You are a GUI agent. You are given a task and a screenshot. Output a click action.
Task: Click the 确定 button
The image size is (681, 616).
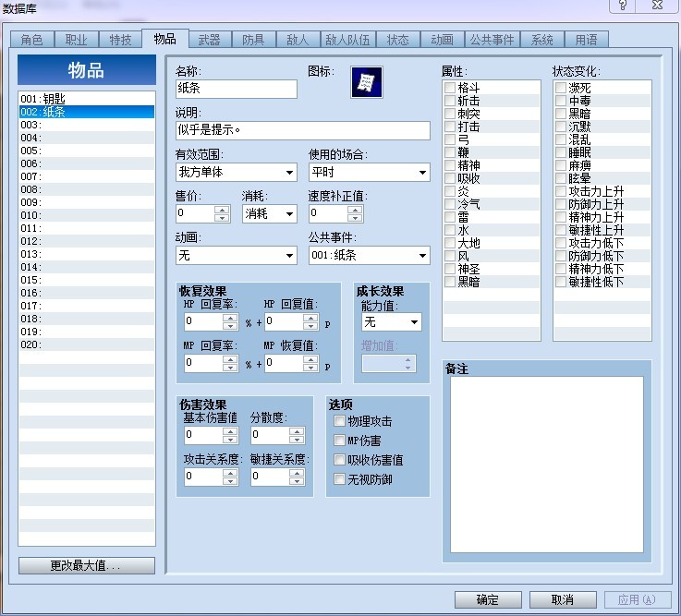coord(488,600)
